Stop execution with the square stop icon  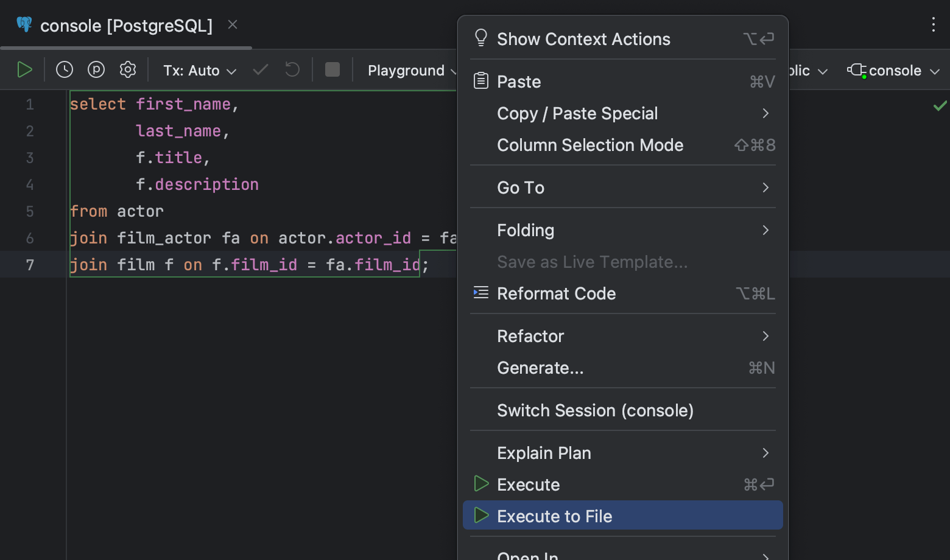(x=332, y=69)
